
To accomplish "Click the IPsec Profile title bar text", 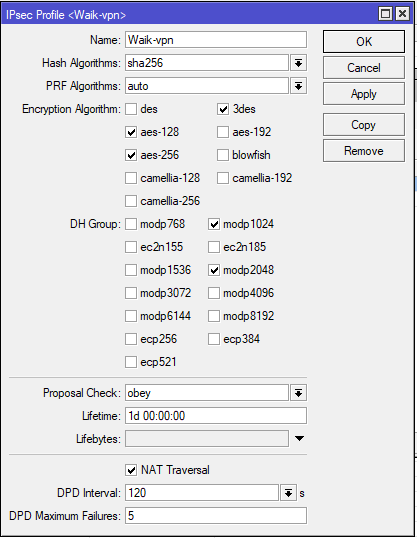I will coord(66,15).
